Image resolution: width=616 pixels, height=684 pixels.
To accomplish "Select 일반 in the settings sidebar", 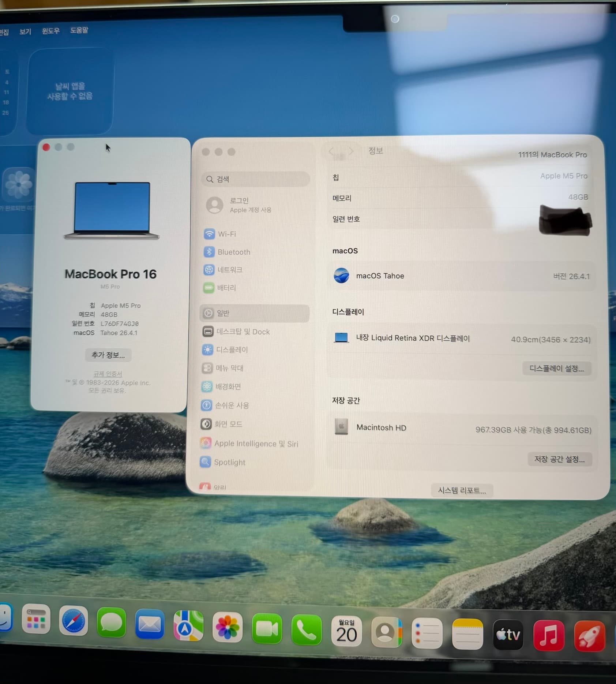I will point(254,313).
